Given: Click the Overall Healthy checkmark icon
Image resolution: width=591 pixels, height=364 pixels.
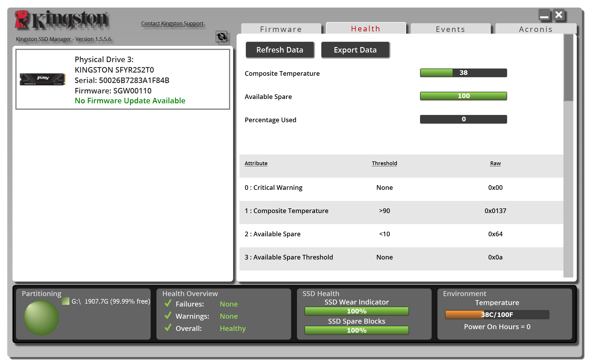Looking at the screenshot, I should (x=168, y=328).
